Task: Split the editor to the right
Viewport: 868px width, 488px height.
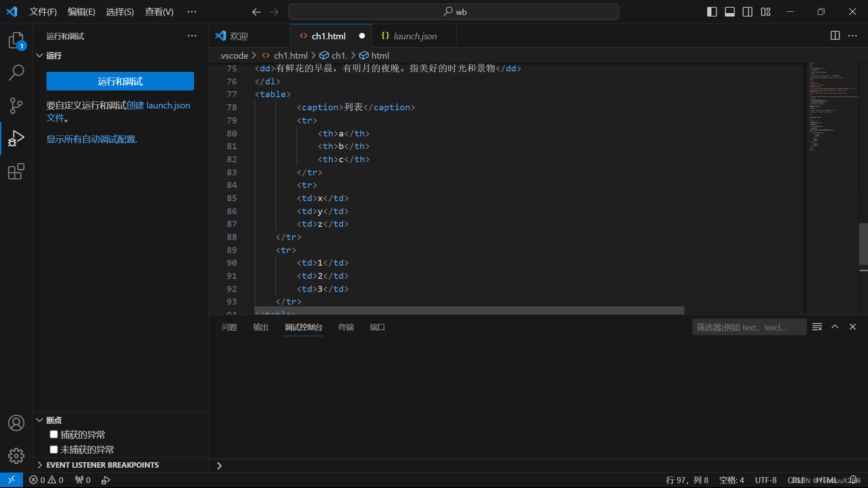Action: (x=835, y=36)
